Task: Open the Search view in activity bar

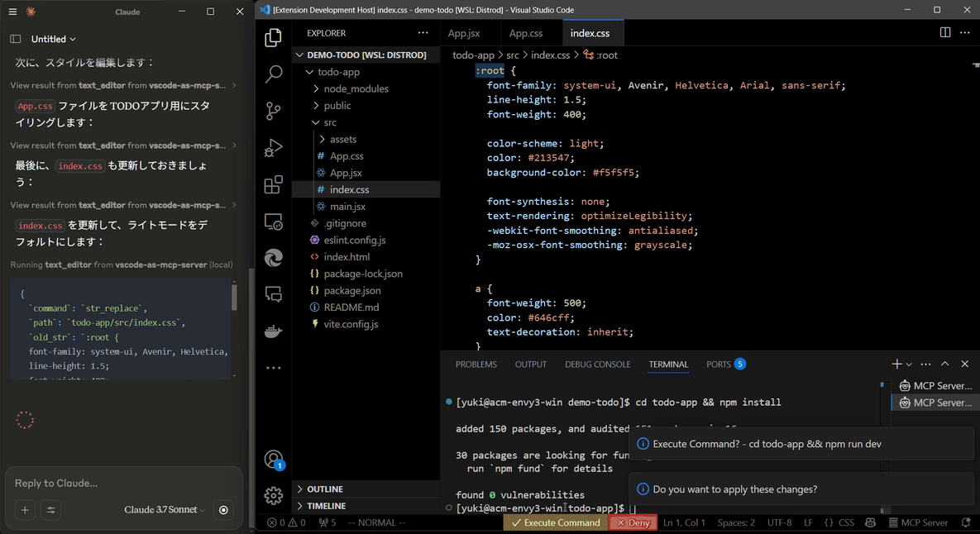Action: 273,74
